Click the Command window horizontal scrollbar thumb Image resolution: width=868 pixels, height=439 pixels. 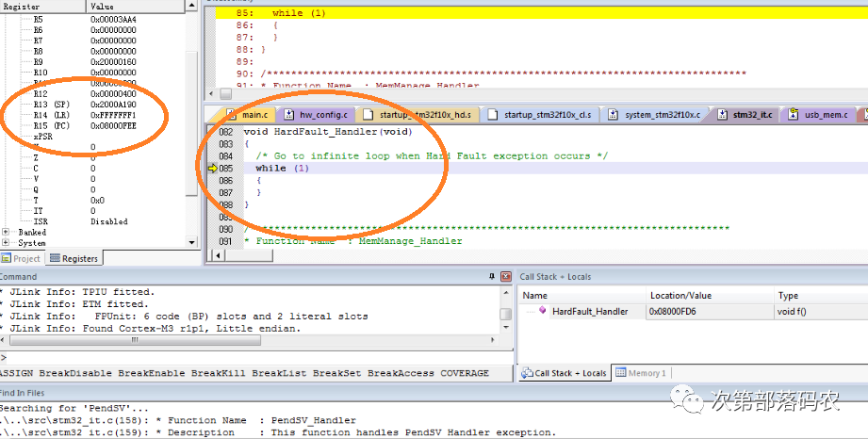pos(135,340)
